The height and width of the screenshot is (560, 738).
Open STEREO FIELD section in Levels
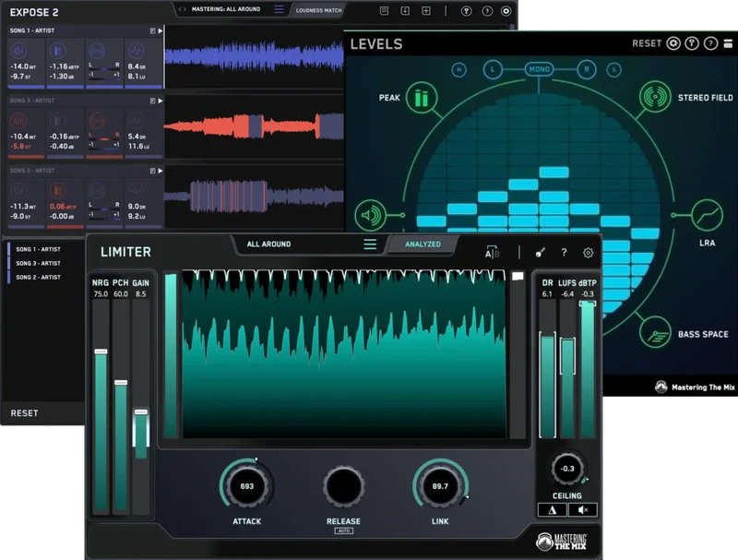[655, 97]
